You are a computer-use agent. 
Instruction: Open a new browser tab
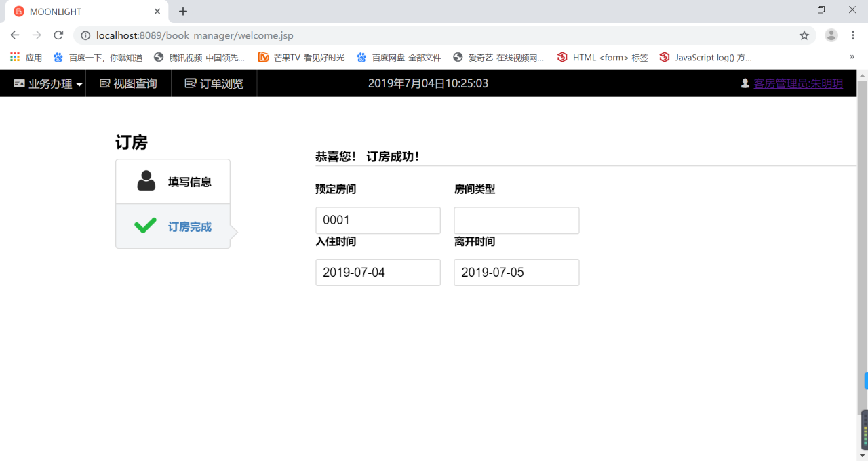click(183, 12)
